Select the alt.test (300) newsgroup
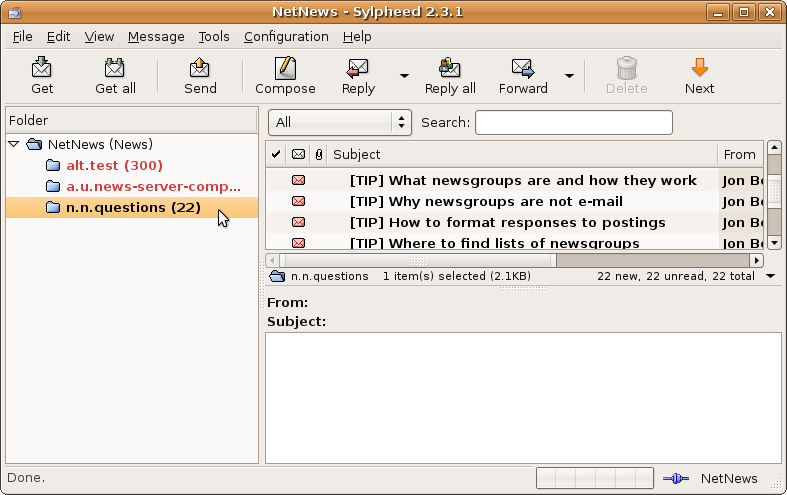787x495 pixels. pos(114,165)
